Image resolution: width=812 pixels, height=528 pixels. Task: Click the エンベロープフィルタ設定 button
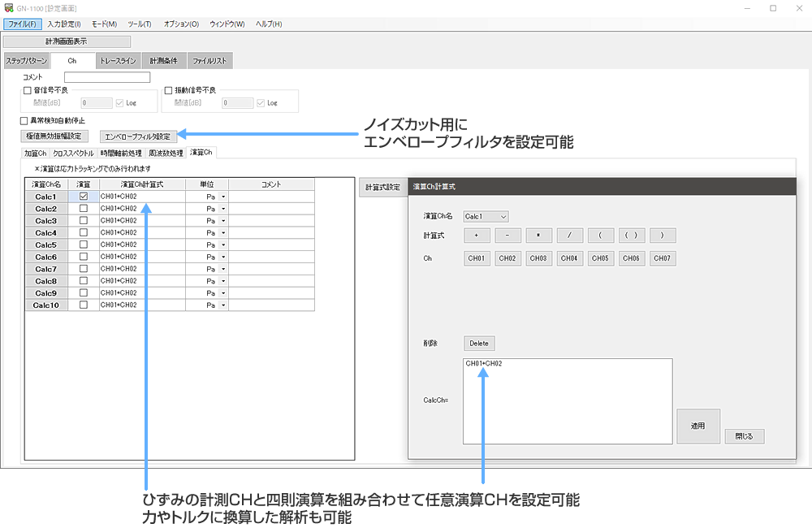(x=138, y=136)
